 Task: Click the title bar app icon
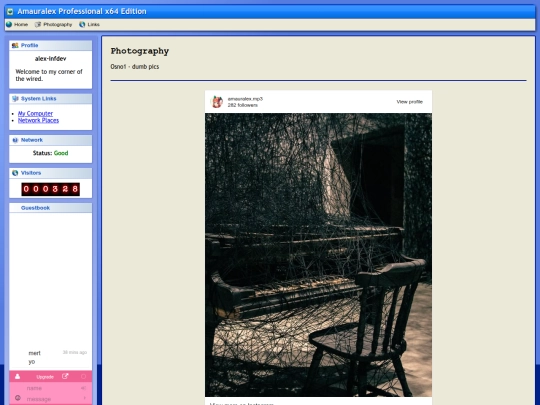click(10, 12)
